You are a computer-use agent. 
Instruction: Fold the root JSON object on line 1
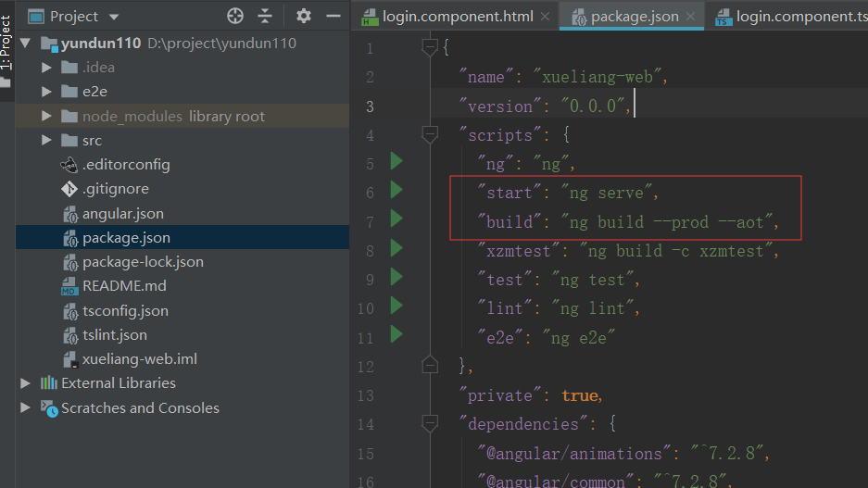coord(430,47)
